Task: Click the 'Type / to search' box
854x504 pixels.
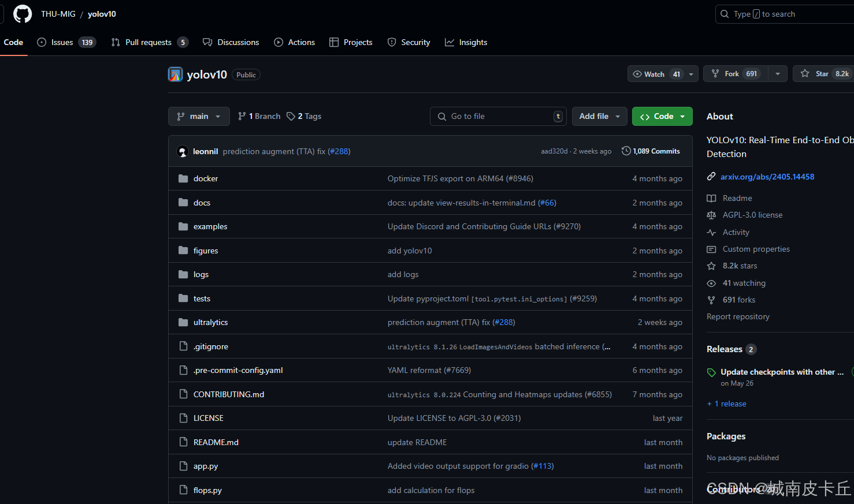Action: click(785, 14)
